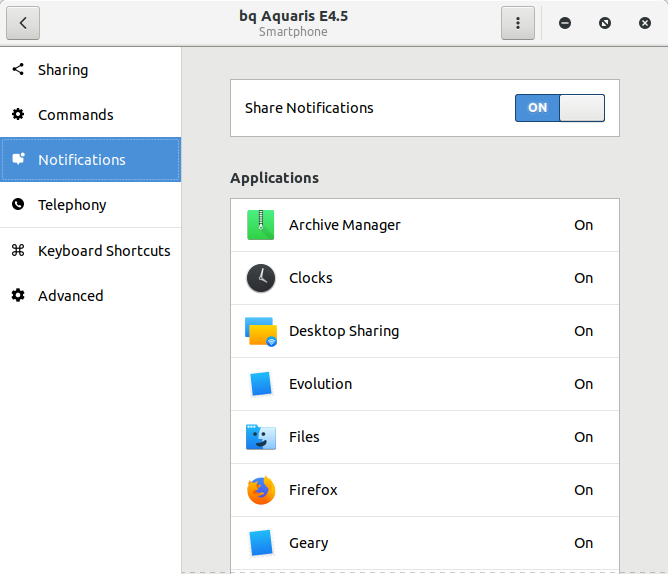This screenshot has height=574, width=668.
Task: Toggle the On status for Evolution
Action: click(583, 384)
